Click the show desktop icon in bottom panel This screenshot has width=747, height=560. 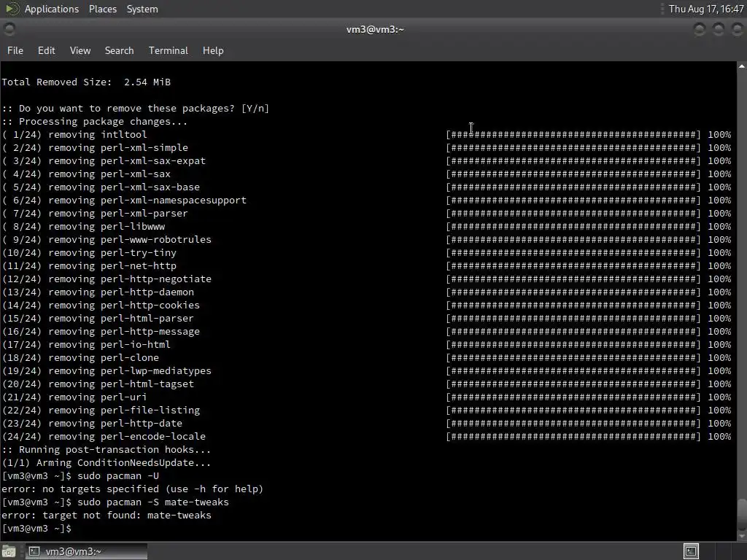click(9, 551)
